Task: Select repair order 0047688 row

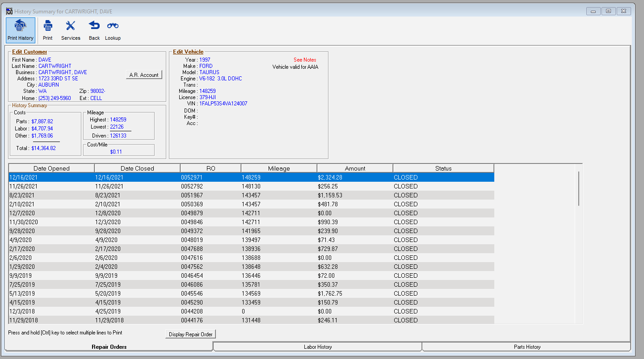Action: 252,249
